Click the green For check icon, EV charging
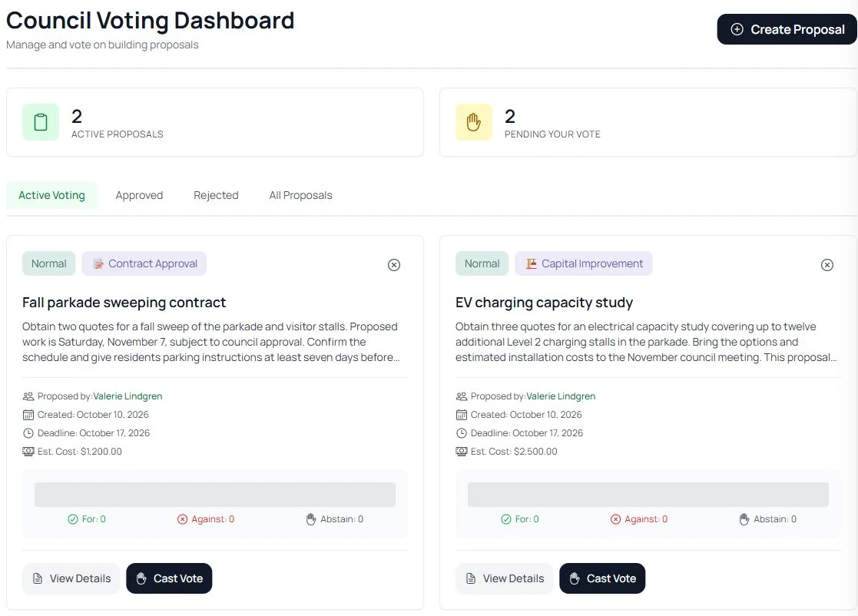858x616 pixels. tap(506, 519)
